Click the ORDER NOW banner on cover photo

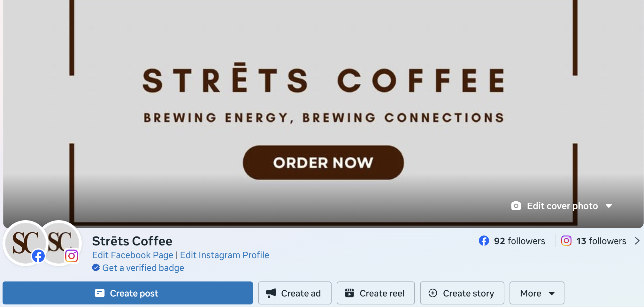click(x=323, y=163)
